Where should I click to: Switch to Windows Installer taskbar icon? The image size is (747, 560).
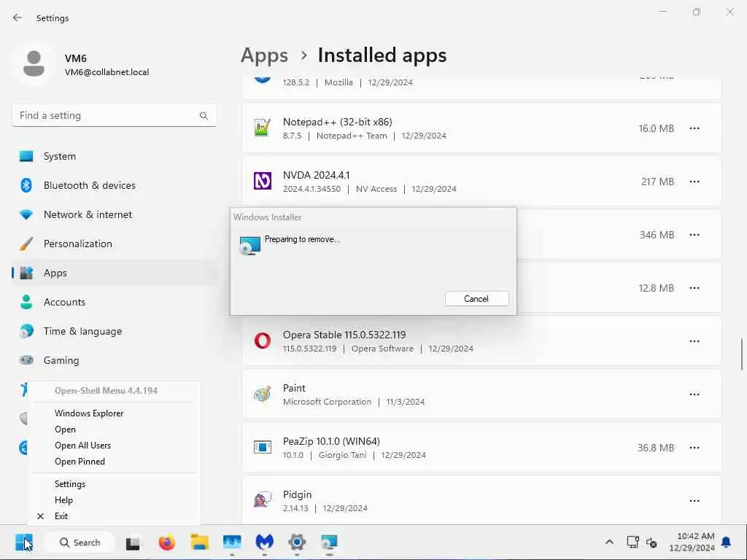click(329, 542)
